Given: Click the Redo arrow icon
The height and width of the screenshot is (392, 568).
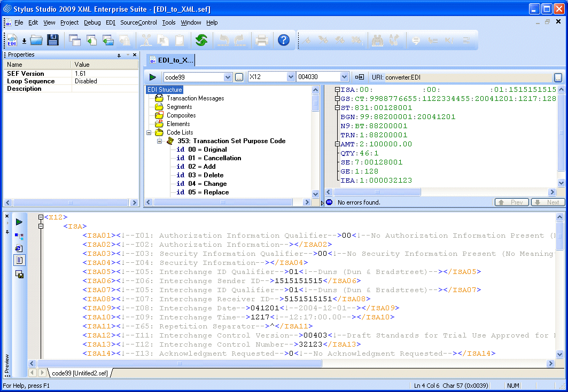Looking at the screenshot, I should coord(239,40).
